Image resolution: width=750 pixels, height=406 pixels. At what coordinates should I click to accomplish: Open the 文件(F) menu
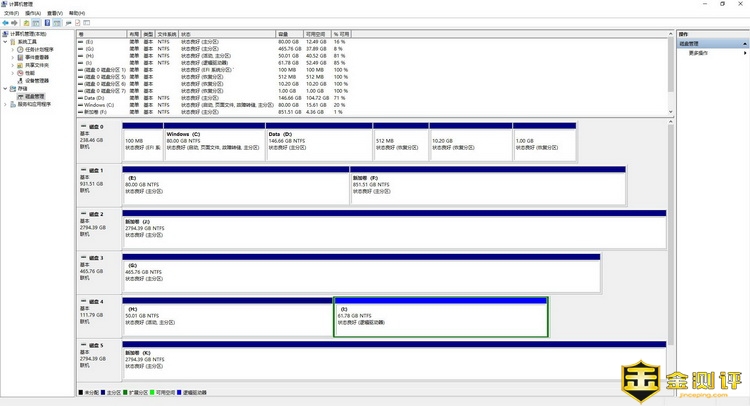pyautogui.click(x=11, y=13)
